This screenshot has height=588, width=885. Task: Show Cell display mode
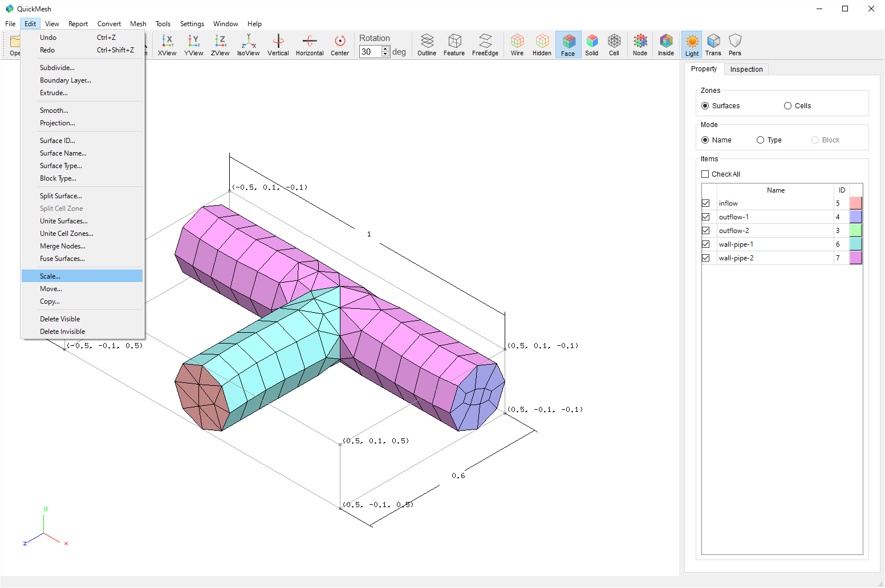[614, 45]
